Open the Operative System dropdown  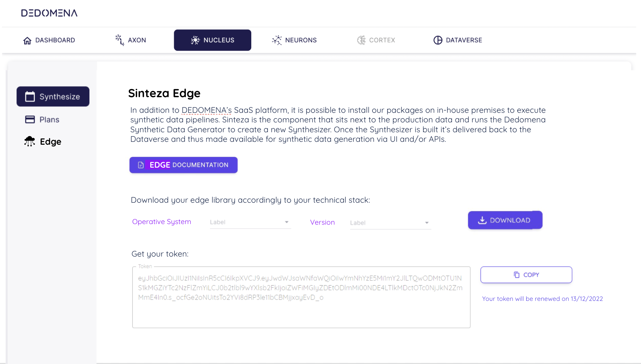pyautogui.click(x=250, y=222)
